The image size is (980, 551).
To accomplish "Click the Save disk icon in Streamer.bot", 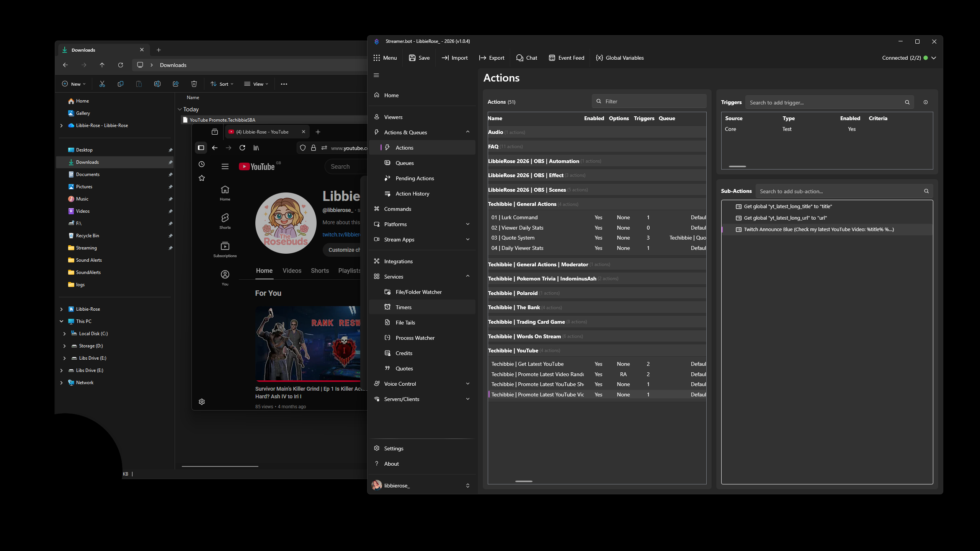I will tap(412, 58).
